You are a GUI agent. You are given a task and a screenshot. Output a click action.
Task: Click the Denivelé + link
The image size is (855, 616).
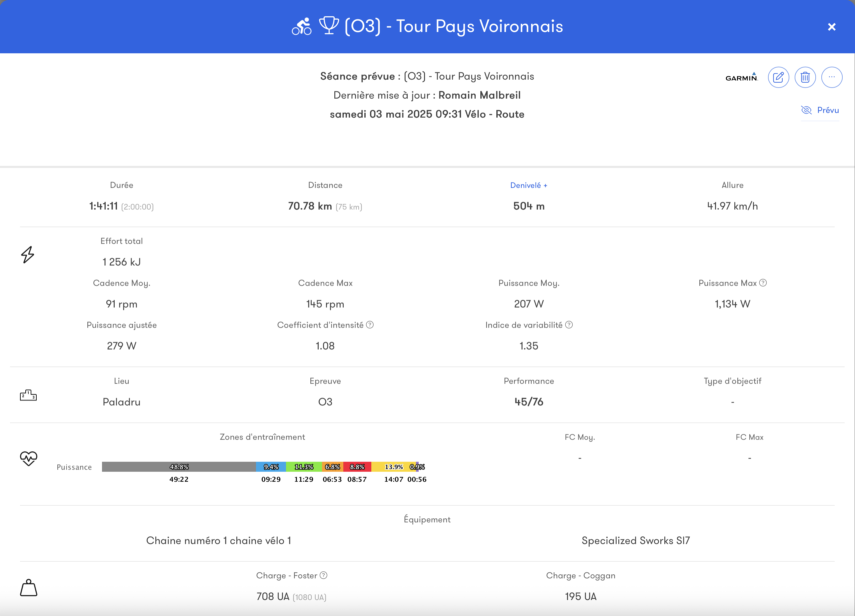pyautogui.click(x=528, y=185)
